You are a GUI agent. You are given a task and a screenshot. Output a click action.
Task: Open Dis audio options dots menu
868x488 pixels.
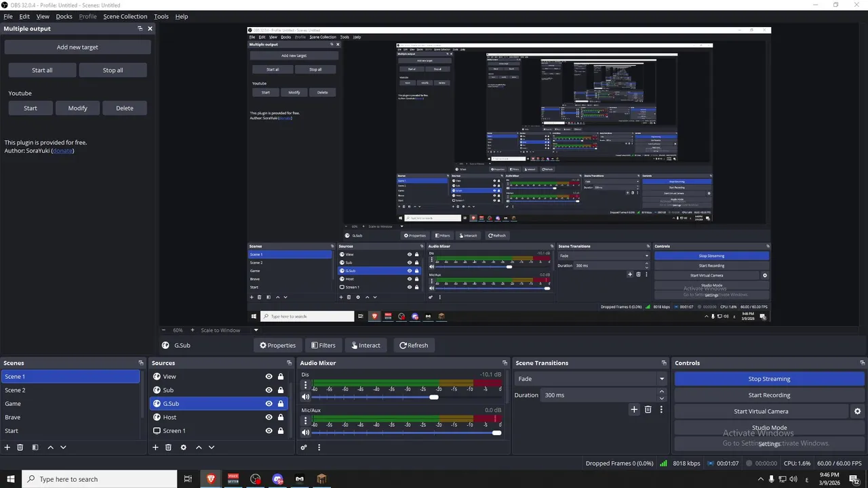click(305, 385)
